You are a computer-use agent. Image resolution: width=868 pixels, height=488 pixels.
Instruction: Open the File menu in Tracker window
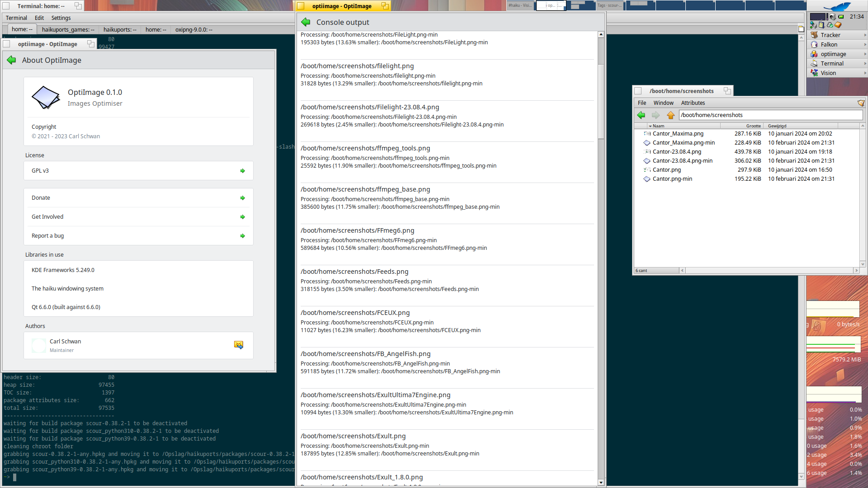(642, 103)
